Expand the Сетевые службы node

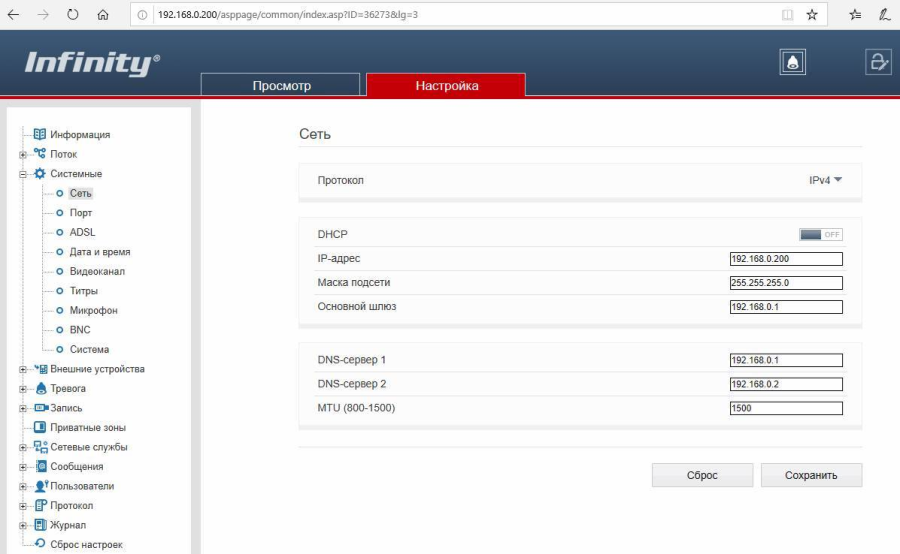[23, 447]
